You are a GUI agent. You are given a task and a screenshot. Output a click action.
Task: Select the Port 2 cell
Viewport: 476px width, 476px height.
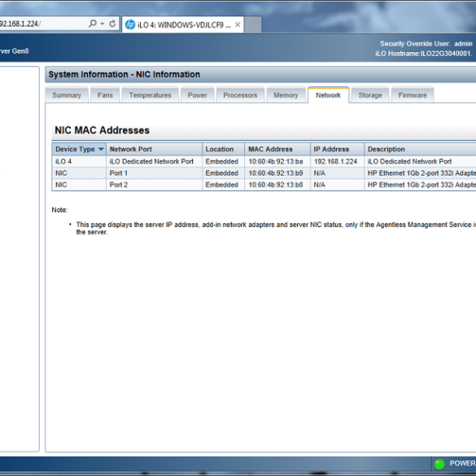[155, 185]
